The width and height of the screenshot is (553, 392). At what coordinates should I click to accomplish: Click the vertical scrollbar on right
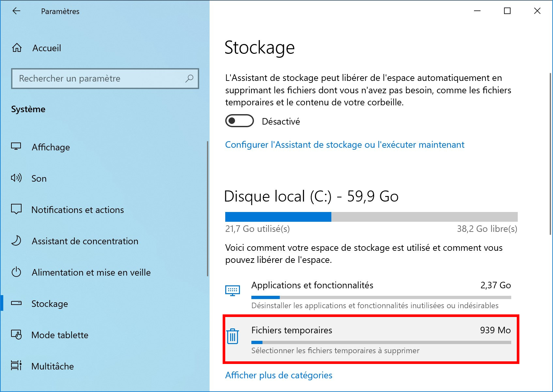550,153
